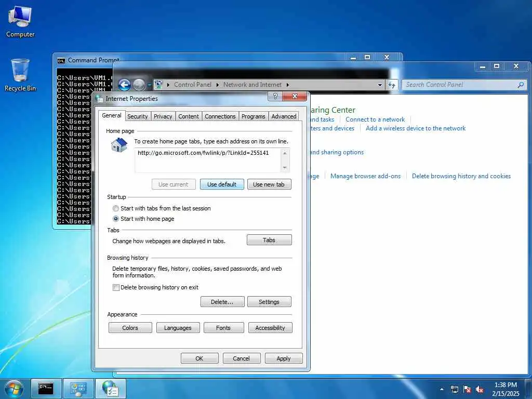Click home page field scroll up arrow
Screen dimensions: 532x399
pyautogui.click(x=285, y=153)
